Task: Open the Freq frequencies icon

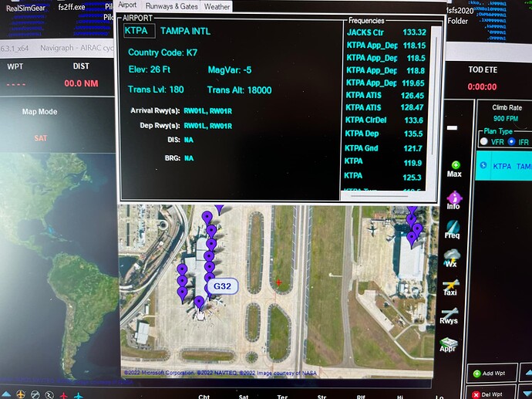Action: (453, 230)
